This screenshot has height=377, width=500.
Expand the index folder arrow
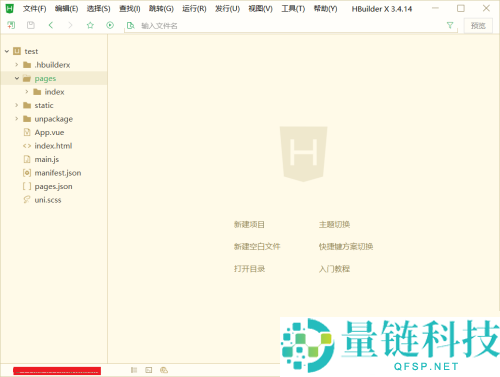(x=27, y=92)
